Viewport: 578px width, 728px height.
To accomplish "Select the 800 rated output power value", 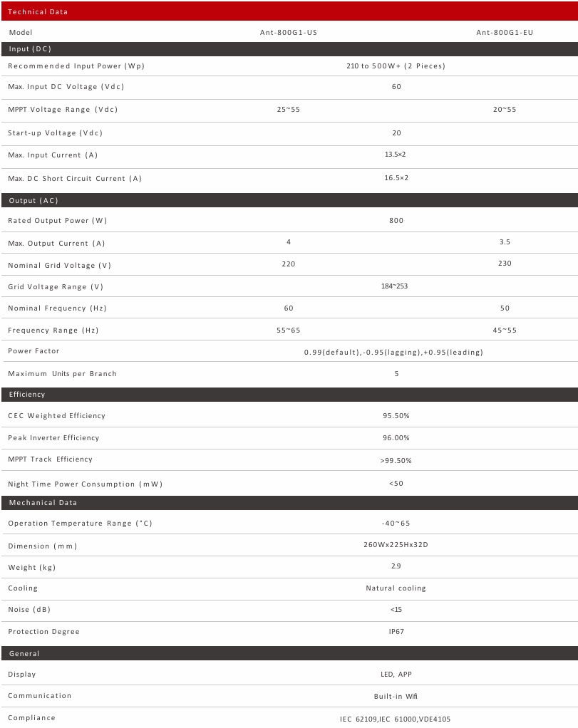I will [396, 221].
